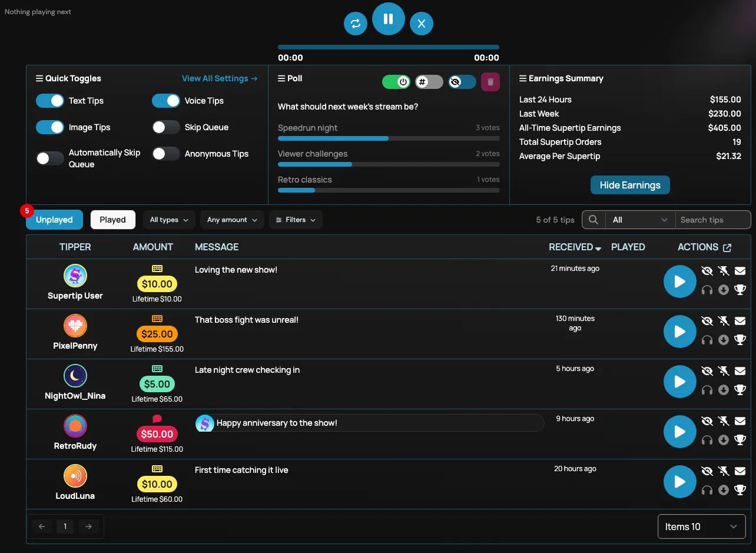Turn off the Image Tips toggle
This screenshot has width=756, height=553.
pyautogui.click(x=50, y=127)
